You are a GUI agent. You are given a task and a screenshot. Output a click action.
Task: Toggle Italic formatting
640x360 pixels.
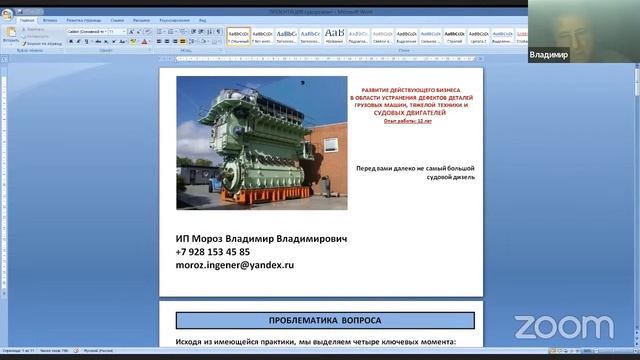(78, 42)
